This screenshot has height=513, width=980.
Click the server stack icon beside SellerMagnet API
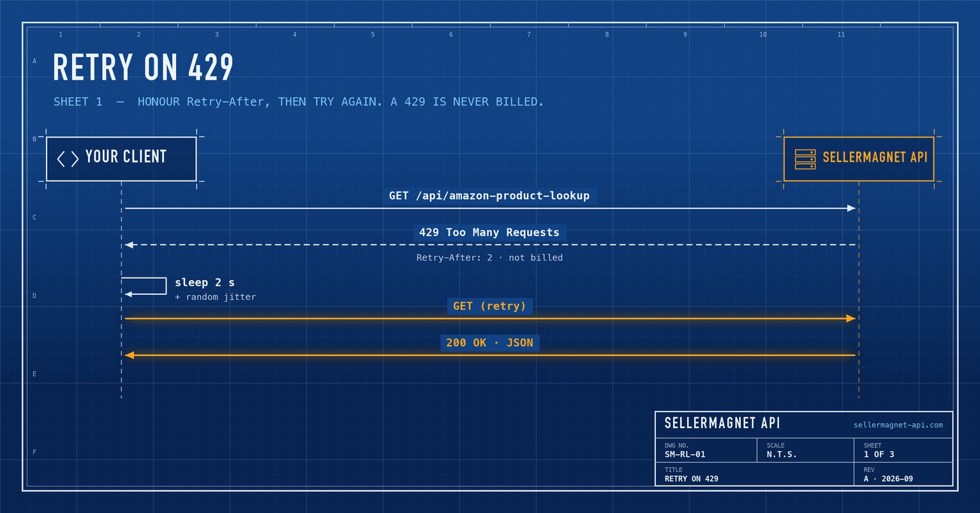[805, 159]
